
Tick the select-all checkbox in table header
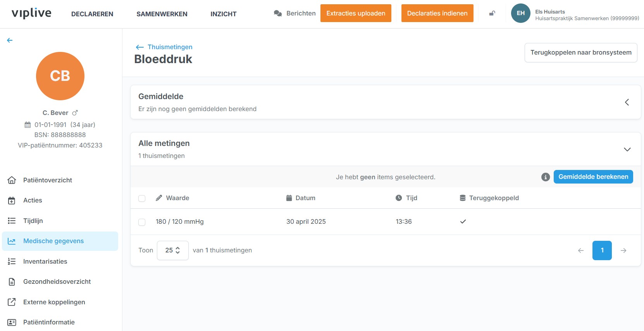pos(142,198)
